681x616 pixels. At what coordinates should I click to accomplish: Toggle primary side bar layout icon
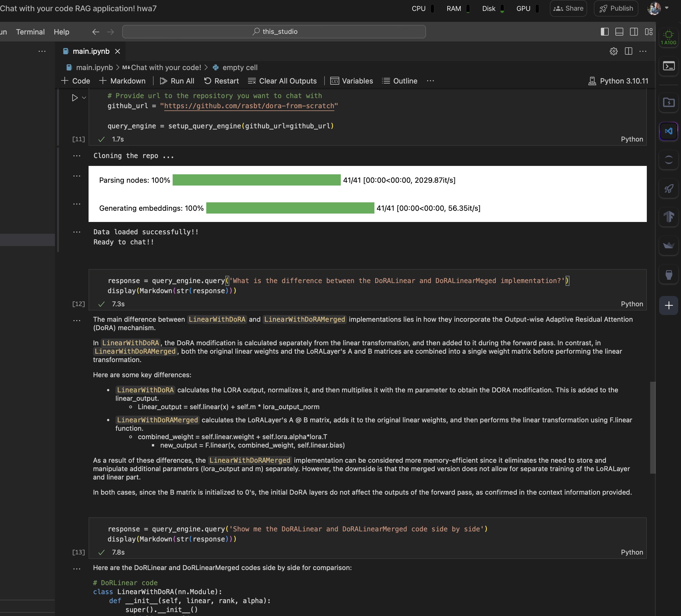click(x=605, y=32)
